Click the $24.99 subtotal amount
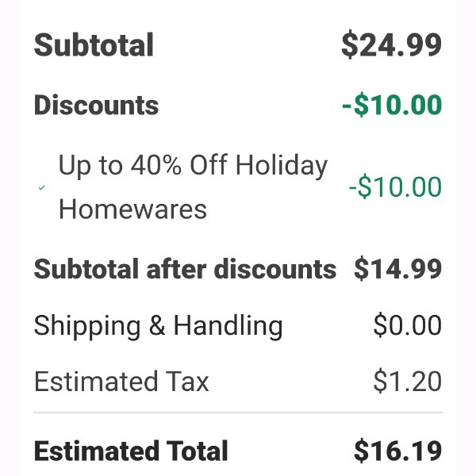The width and height of the screenshot is (476, 476). (x=391, y=45)
